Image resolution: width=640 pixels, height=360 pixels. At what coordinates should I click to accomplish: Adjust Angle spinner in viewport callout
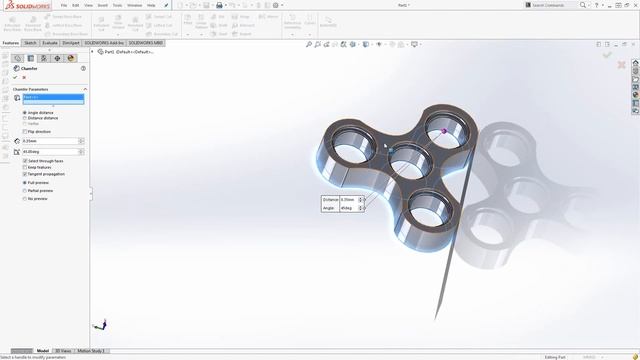point(360,208)
